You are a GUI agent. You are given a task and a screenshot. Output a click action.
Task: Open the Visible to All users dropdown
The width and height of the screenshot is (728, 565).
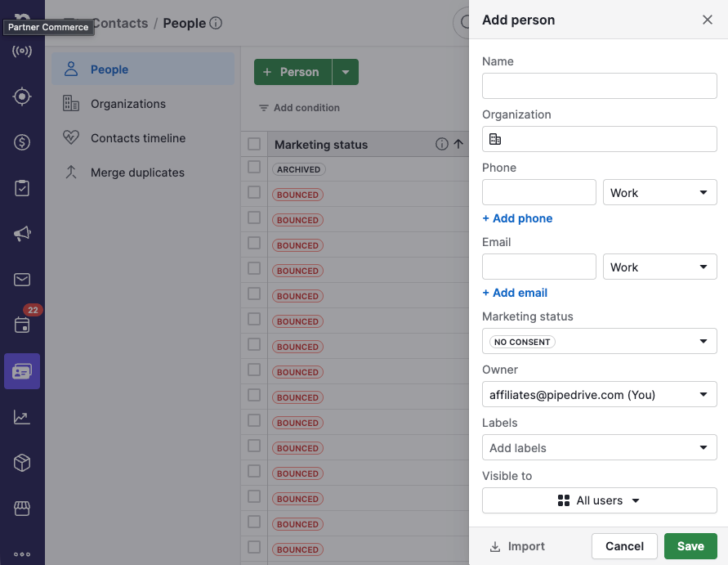pyautogui.click(x=599, y=500)
